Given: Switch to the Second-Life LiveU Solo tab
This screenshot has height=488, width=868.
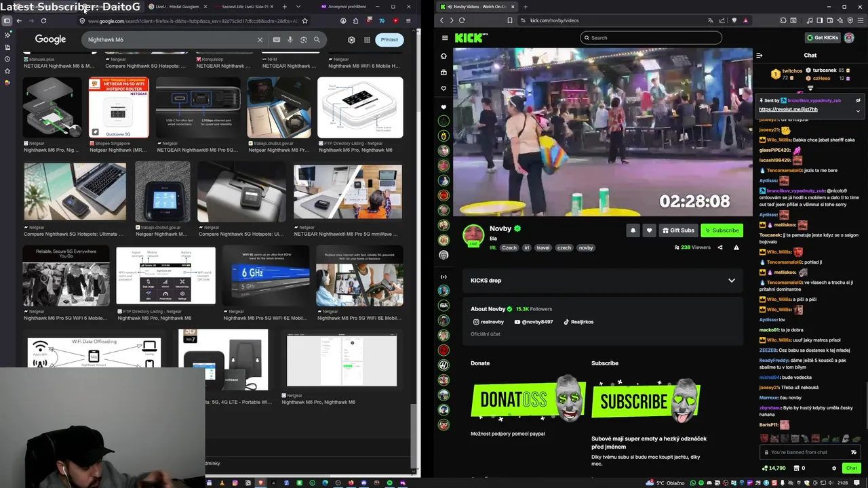Looking at the screenshot, I should click(x=244, y=7).
